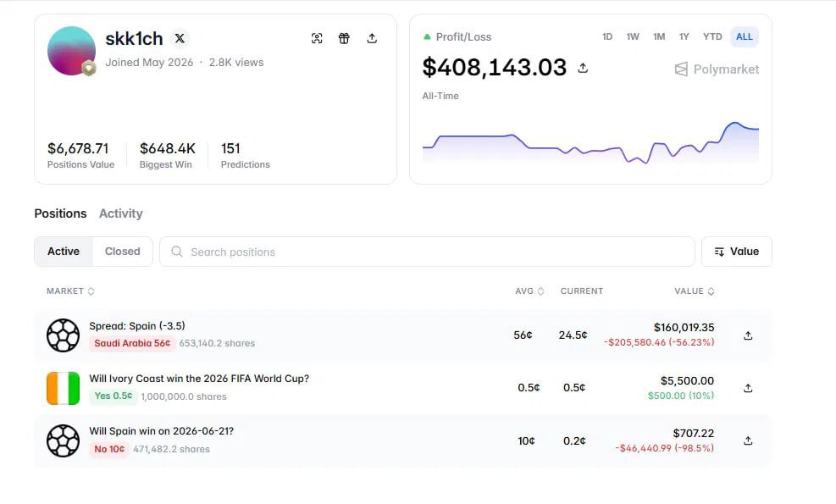Click the $6,678.71 Positions Value stat
Viewport: 836px width, 504px height.
pyautogui.click(x=80, y=155)
